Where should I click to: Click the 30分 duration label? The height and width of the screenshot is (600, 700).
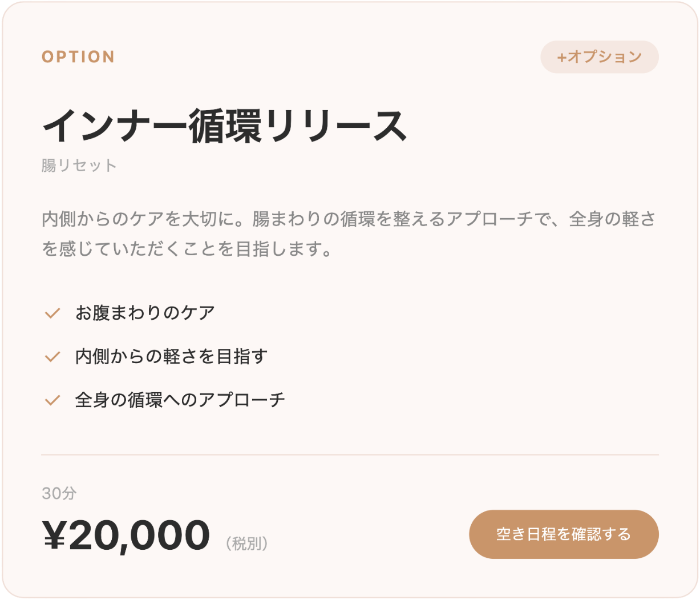coord(59,494)
